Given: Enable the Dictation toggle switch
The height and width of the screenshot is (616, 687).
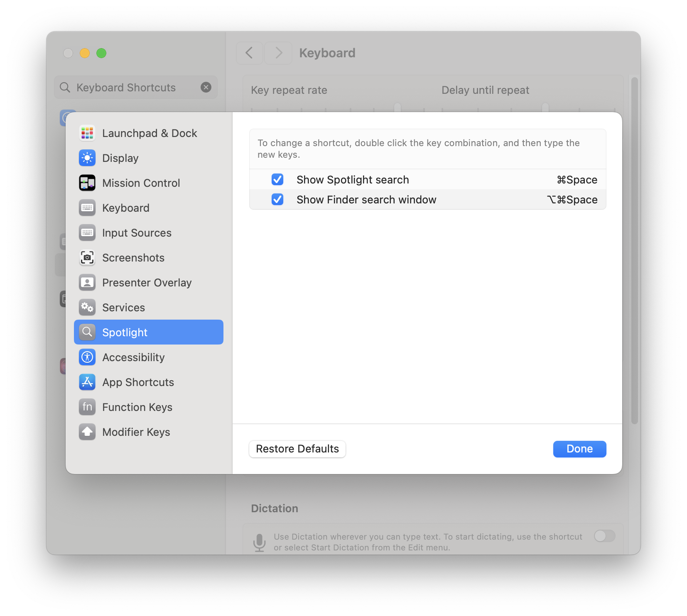Looking at the screenshot, I should (605, 536).
